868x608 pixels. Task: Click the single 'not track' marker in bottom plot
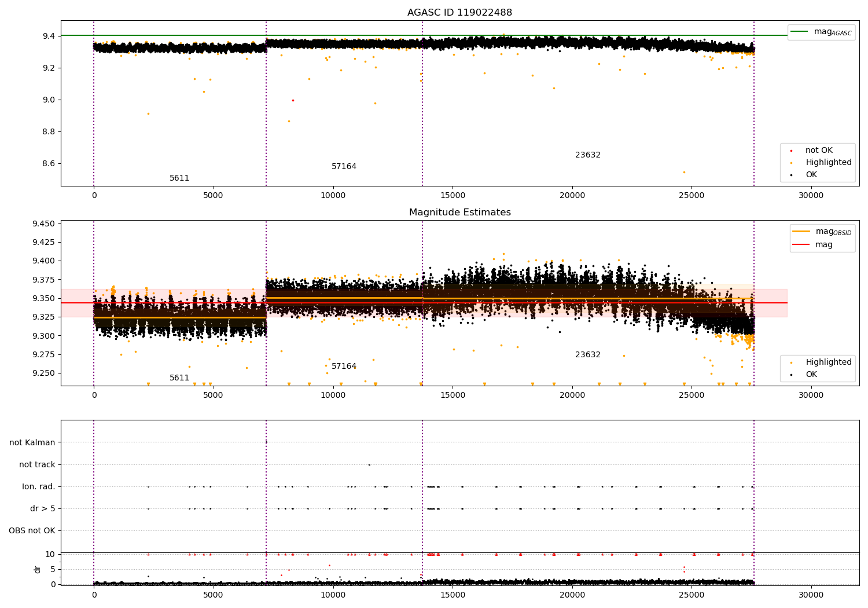(x=369, y=464)
